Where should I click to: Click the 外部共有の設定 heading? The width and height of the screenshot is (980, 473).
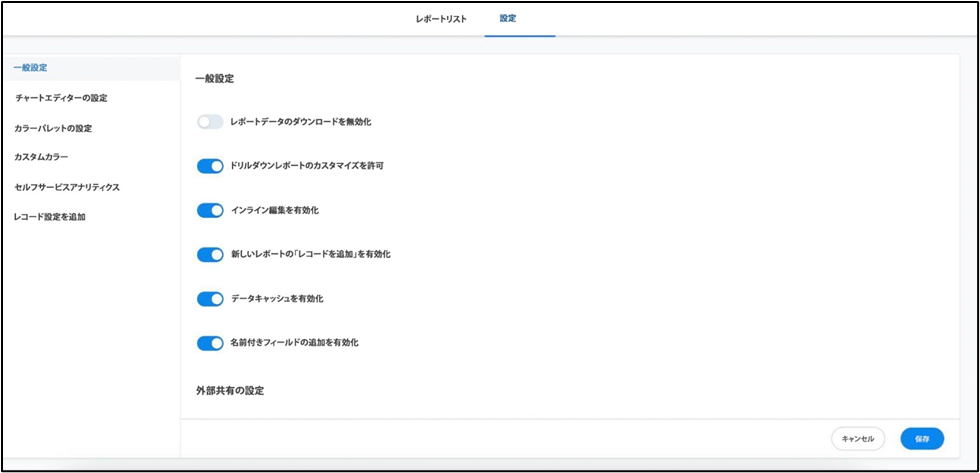229,391
